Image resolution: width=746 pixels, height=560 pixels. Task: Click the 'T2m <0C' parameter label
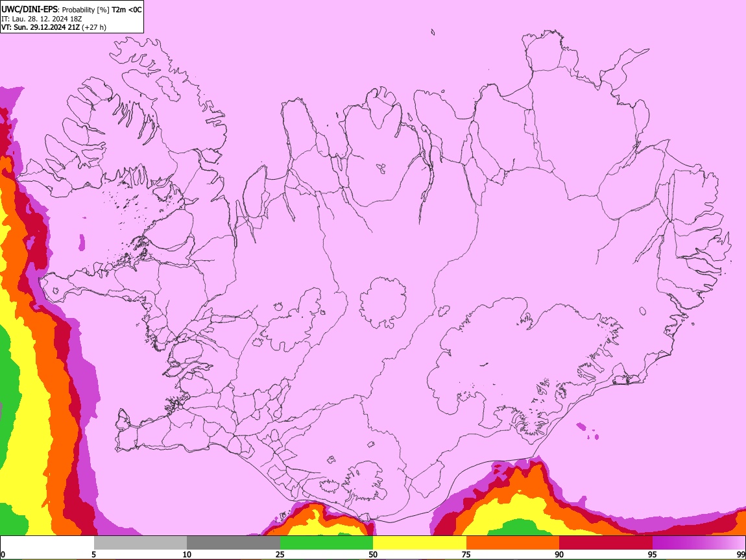click(127, 10)
